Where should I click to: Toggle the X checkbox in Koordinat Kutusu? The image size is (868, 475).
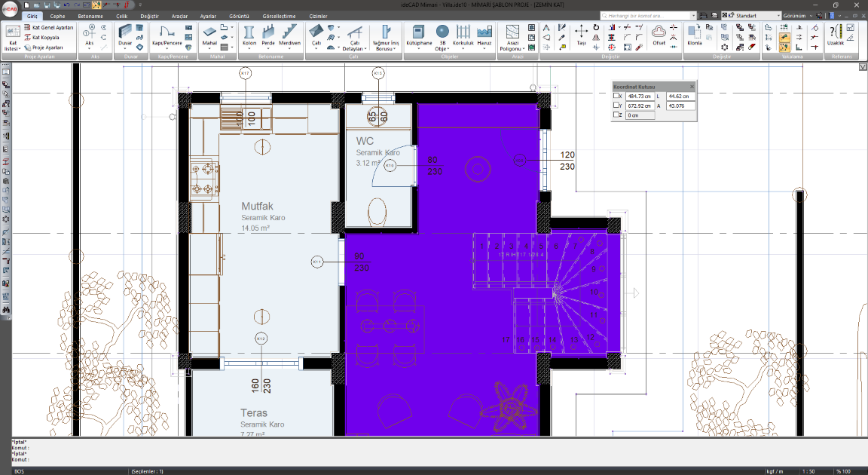[616, 96]
